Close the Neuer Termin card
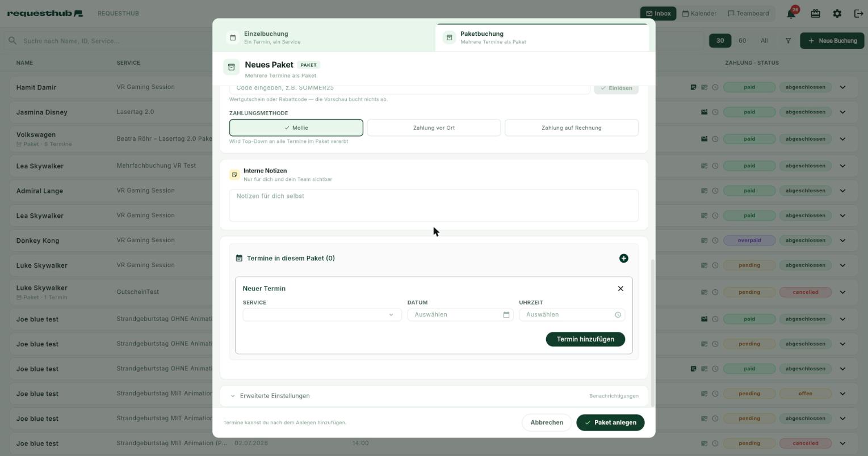This screenshot has height=456, width=868. pyautogui.click(x=620, y=289)
